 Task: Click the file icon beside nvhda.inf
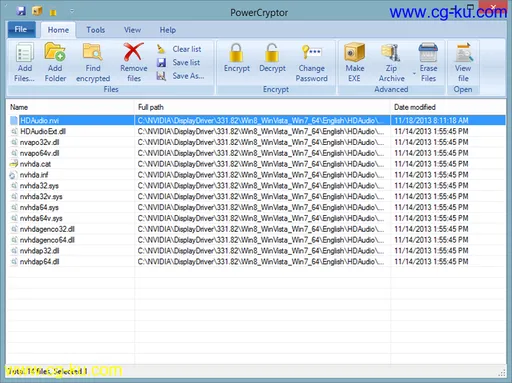coord(13,175)
